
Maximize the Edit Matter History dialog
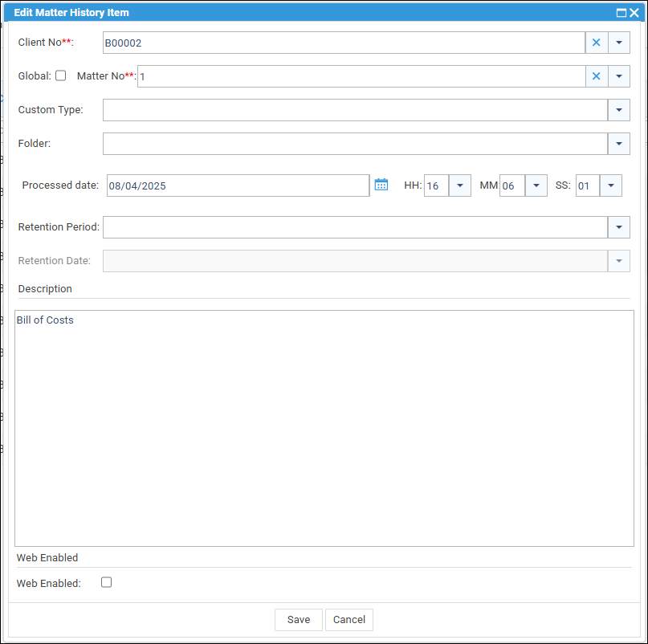[621, 13]
